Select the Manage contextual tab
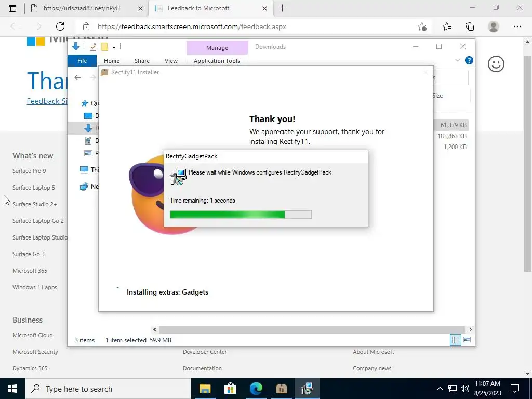This screenshot has width=532, height=399. click(x=217, y=48)
